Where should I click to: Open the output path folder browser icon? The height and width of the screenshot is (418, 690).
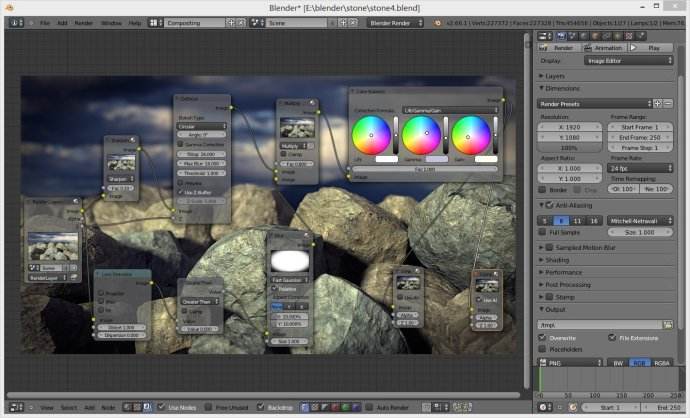tap(670, 324)
